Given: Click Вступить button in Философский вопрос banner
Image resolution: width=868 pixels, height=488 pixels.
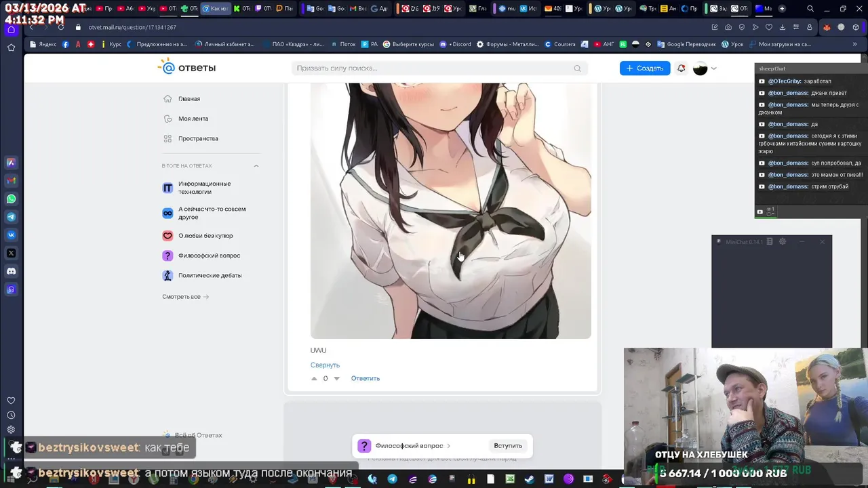Looking at the screenshot, I should [x=508, y=445].
